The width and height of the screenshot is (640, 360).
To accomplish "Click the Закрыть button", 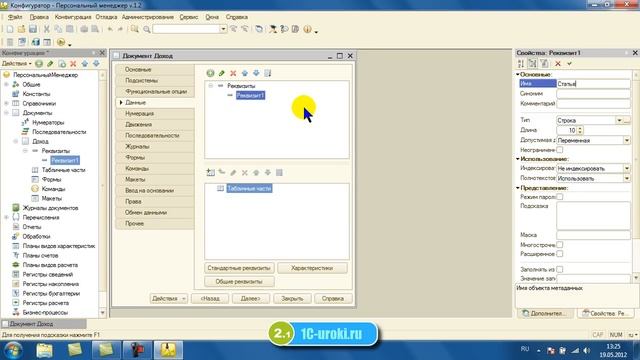I will [x=292, y=299].
